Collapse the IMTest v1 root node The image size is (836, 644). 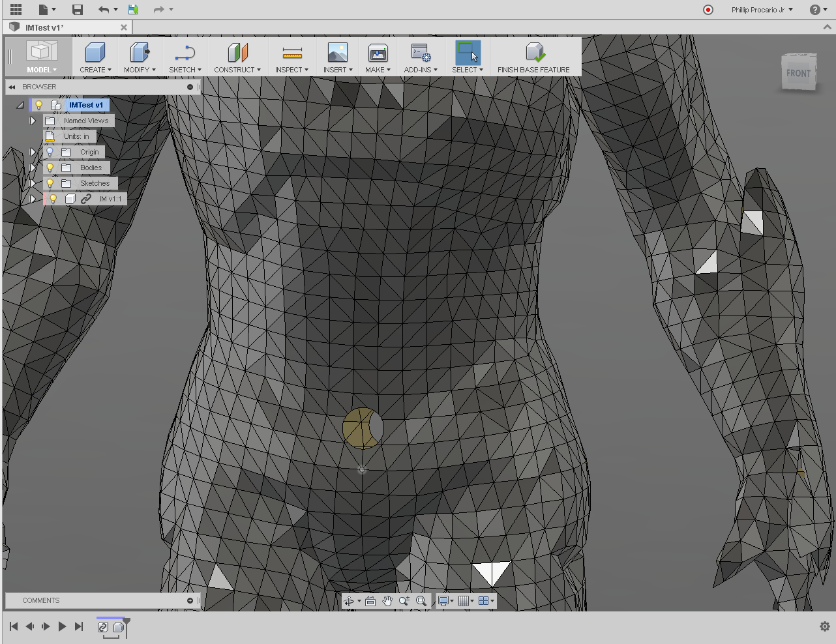click(x=20, y=105)
